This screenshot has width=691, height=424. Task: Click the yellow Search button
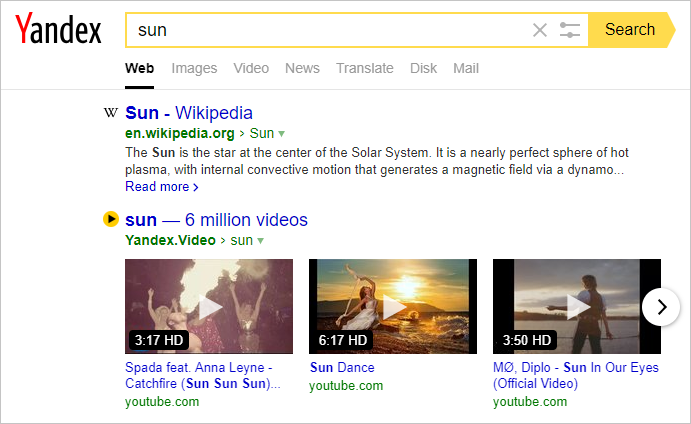(632, 30)
